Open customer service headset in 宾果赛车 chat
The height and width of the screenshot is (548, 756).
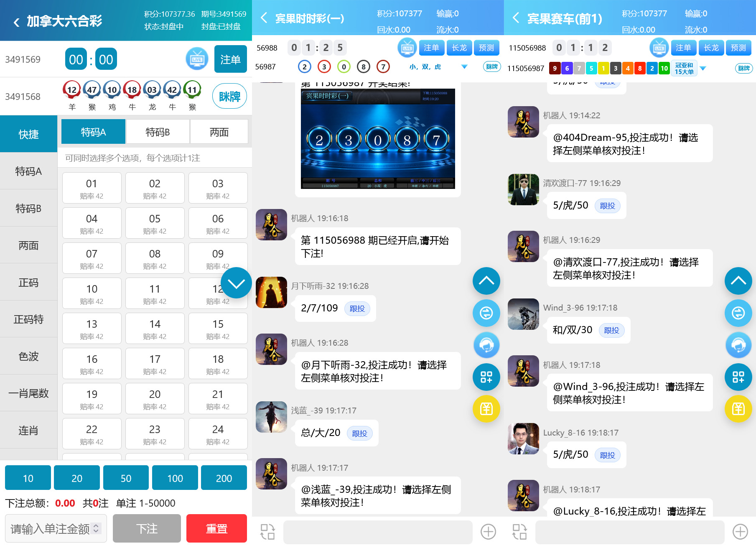(738, 345)
